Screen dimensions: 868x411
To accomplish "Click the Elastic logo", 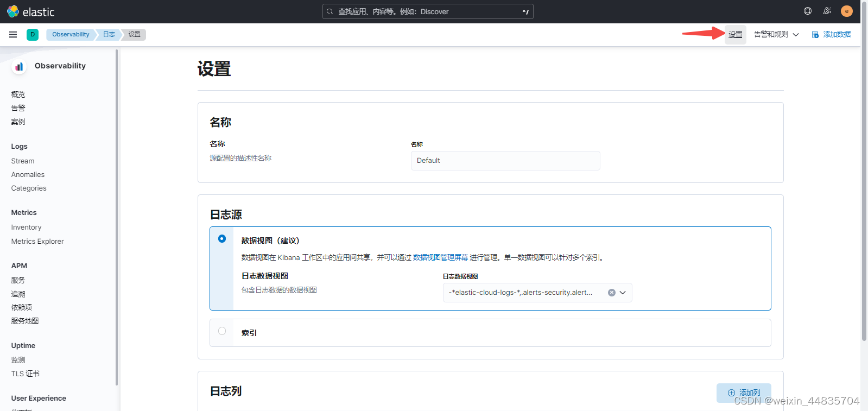I will pyautogui.click(x=31, y=11).
